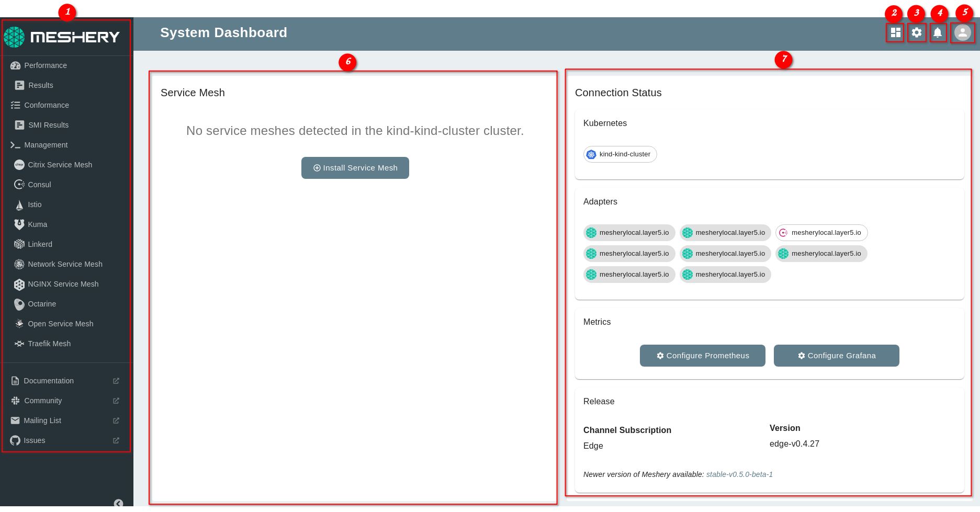The height and width of the screenshot is (512, 980).
Task: Click the Install Service Mesh button
Action: (355, 168)
